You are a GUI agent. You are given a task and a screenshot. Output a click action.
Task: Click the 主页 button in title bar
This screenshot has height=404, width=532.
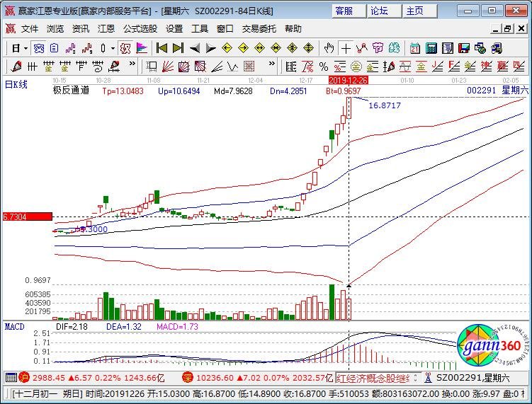(x=419, y=11)
